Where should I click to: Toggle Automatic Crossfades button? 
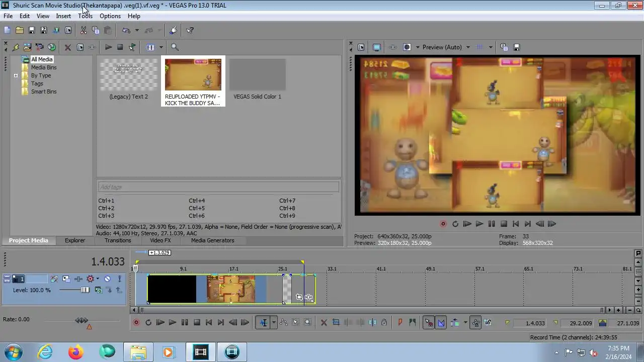coord(441,323)
